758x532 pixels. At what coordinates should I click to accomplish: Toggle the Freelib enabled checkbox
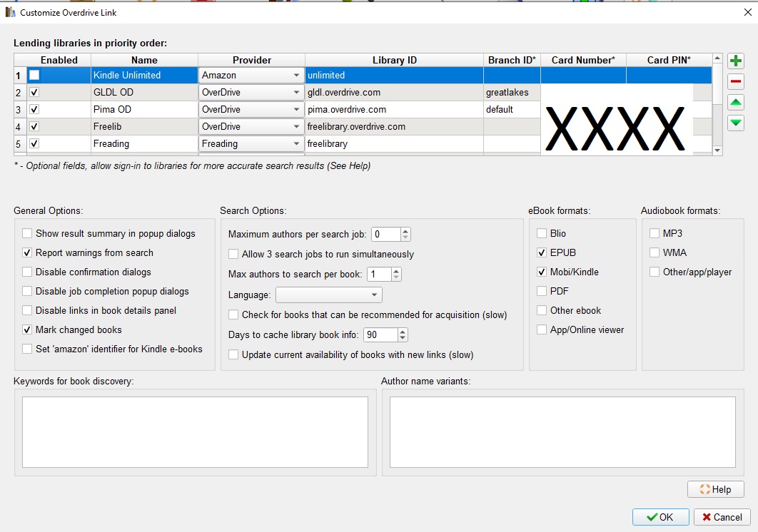coord(34,127)
